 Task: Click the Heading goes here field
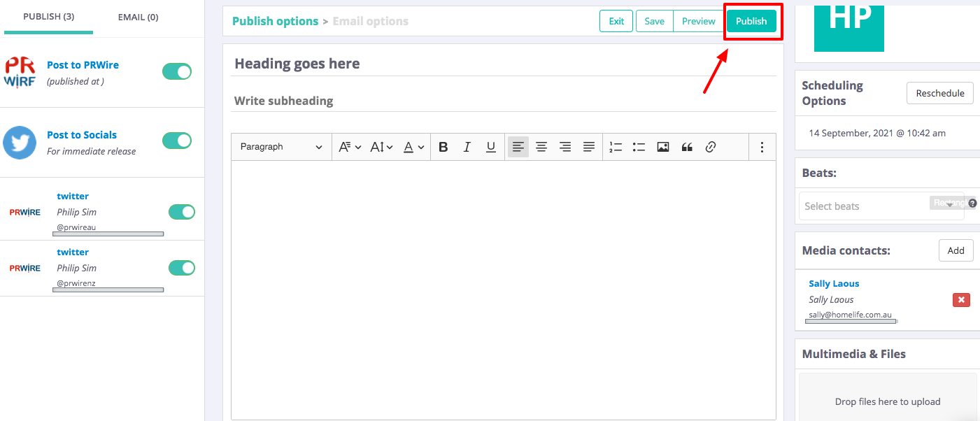coord(503,64)
